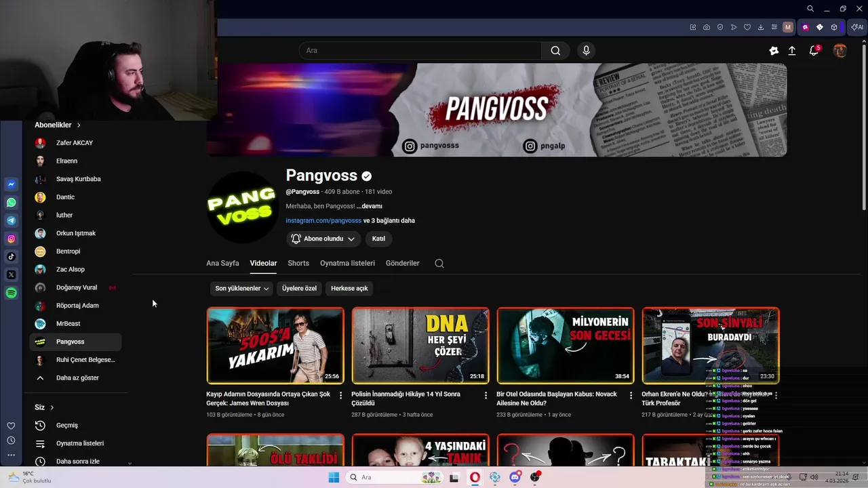Expand the 'Siz' section header
This screenshot has height=488, width=868.
click(44, 407)
